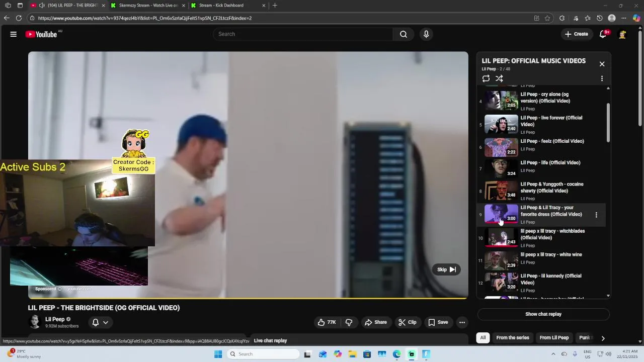Viewport: 644px width, 362px height.
Task: Start voice search with microphone icon
Action: click(x=426, y=34)
